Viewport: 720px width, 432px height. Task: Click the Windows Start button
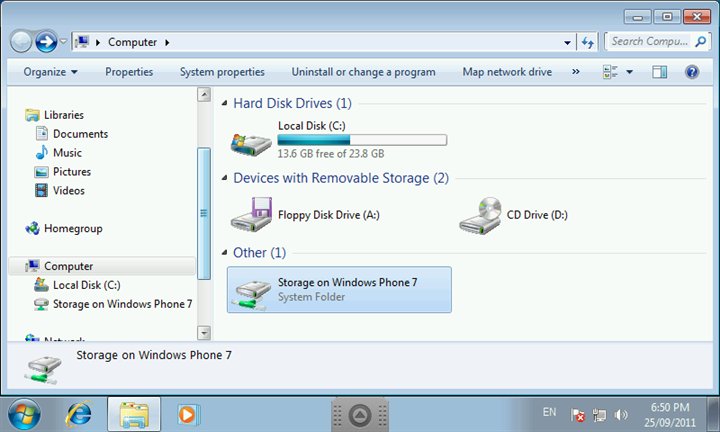pos(24,414)
